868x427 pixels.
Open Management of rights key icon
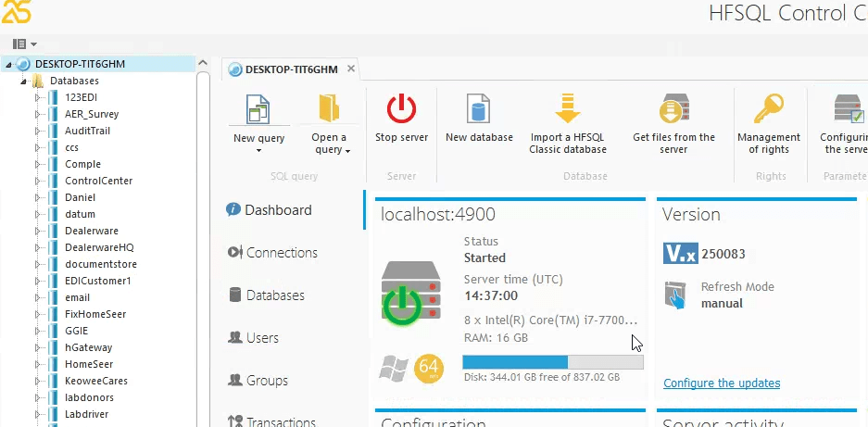point(768,110)
